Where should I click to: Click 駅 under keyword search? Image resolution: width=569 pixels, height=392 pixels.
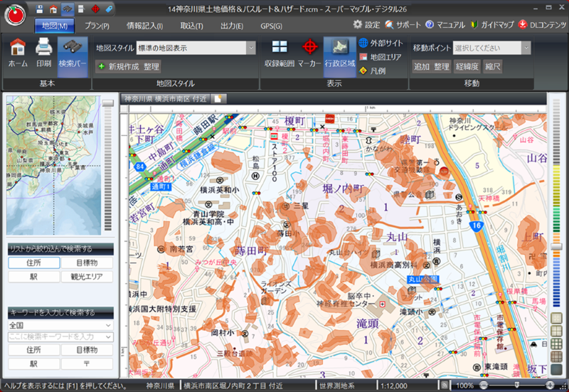click(33, 364)
